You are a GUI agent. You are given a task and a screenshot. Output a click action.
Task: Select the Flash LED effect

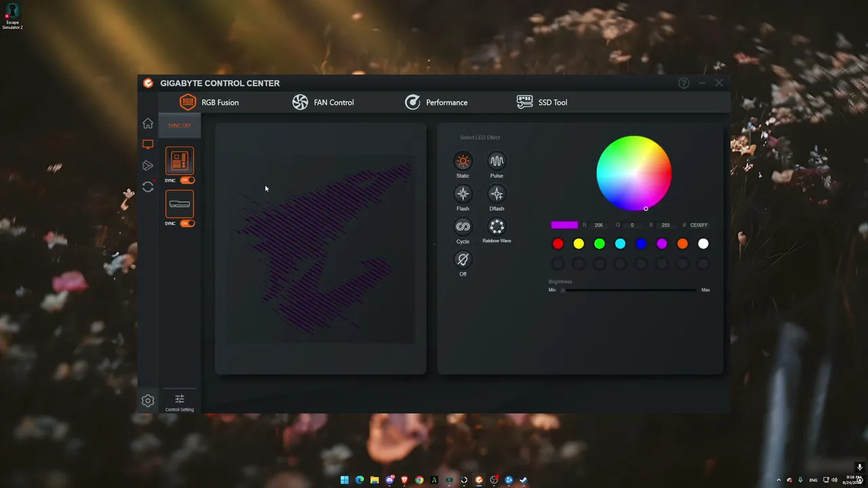(463, 194)
